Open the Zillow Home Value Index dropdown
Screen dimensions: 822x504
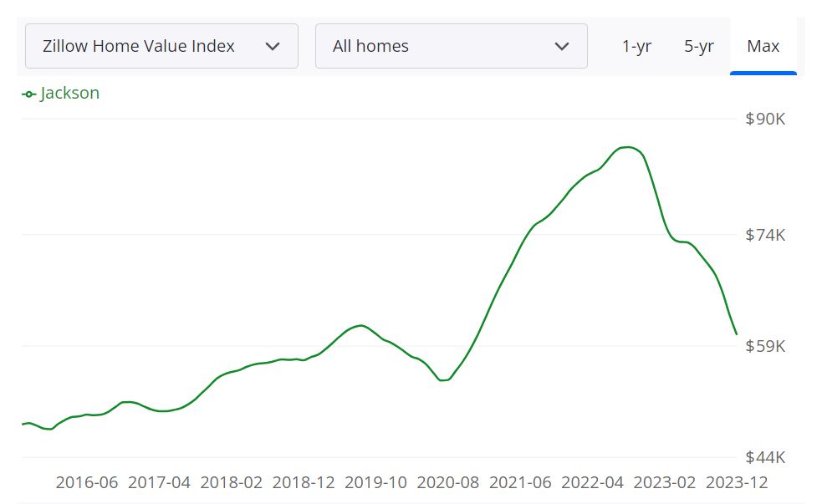click(161, 46)
